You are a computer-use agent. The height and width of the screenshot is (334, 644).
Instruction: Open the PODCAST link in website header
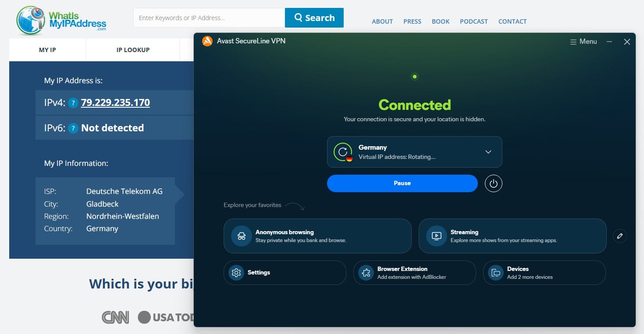pyautogui.click(x=474, y=21)
